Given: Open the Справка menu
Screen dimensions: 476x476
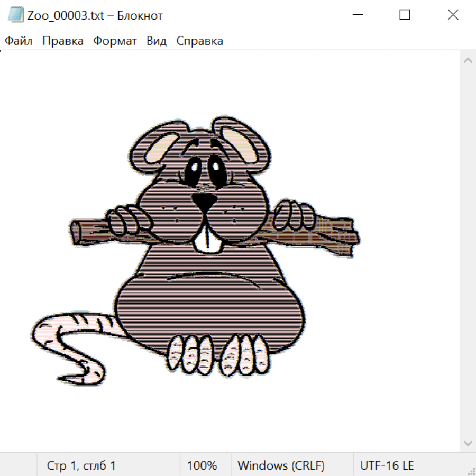Looking at the screenshot, I should (199, 41).
